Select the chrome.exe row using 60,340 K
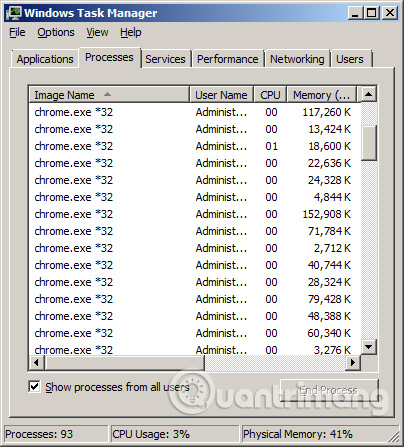404x447 pixels. pyautogui.click(x=195, y=333)
